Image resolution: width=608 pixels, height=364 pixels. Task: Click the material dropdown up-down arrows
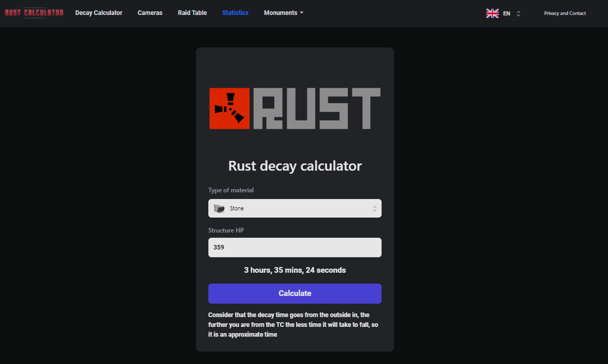[x=374, y=209]
